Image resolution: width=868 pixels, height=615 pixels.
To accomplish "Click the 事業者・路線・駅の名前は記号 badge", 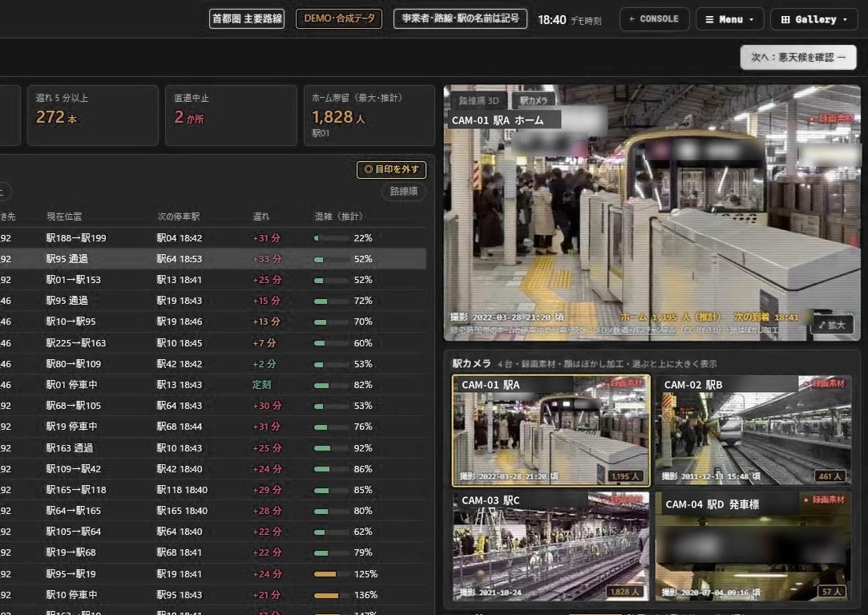I will [x=460, y=18].
